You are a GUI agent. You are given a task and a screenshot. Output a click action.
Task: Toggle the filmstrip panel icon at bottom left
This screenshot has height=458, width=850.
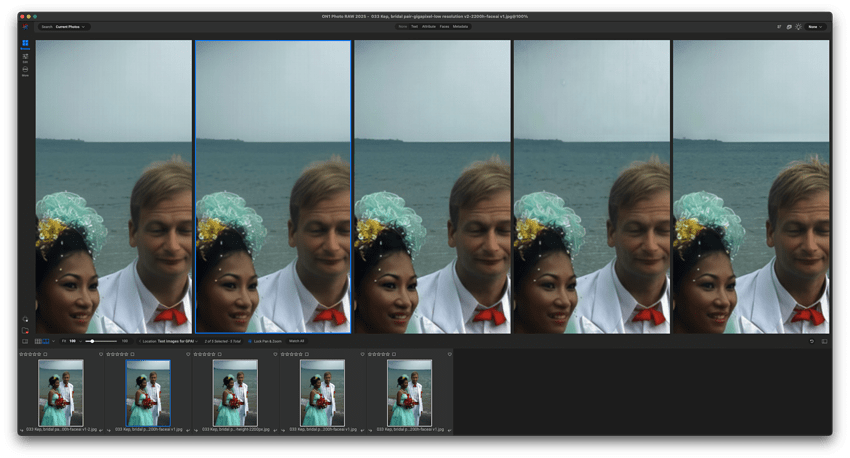click(25, 341)
